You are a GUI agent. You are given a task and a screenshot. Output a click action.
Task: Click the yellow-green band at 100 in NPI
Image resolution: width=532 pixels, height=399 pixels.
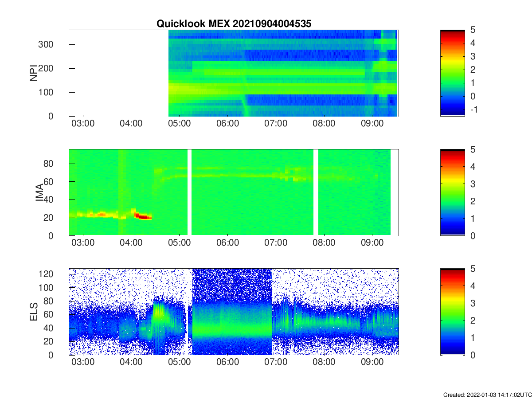point(282,89)
